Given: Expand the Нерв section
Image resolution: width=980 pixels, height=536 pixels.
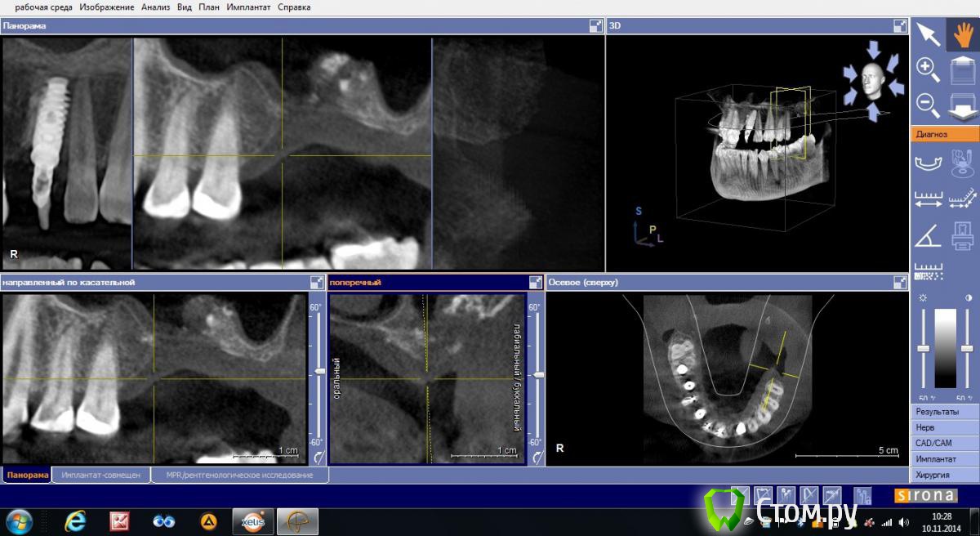Looking at the screenshot, I should click(x=944, y=427).
